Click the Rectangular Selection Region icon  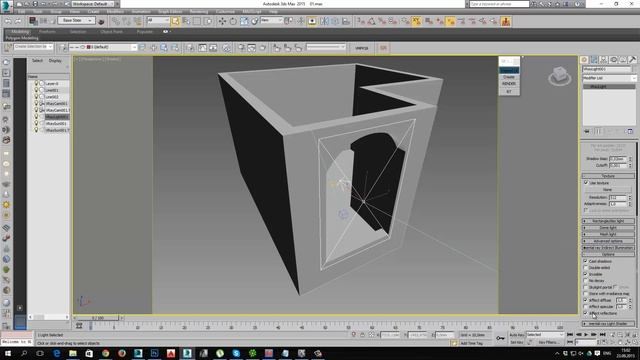coord(197,21)
